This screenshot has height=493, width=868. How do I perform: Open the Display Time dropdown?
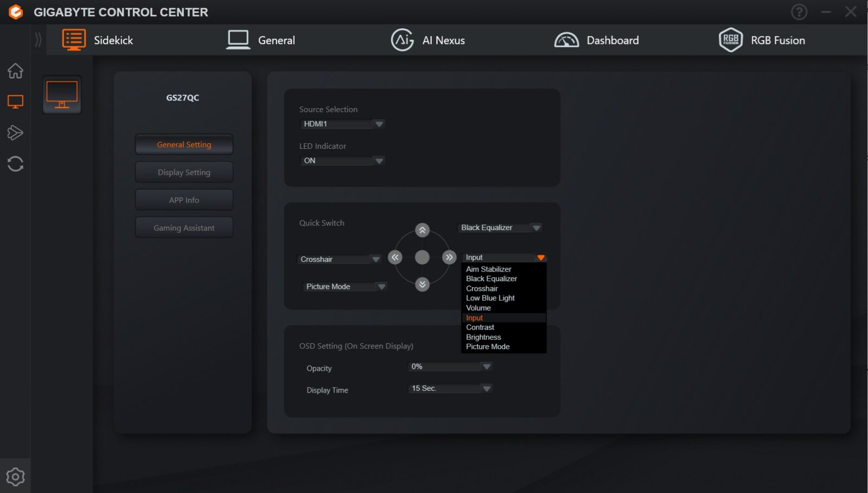(450, 388)
